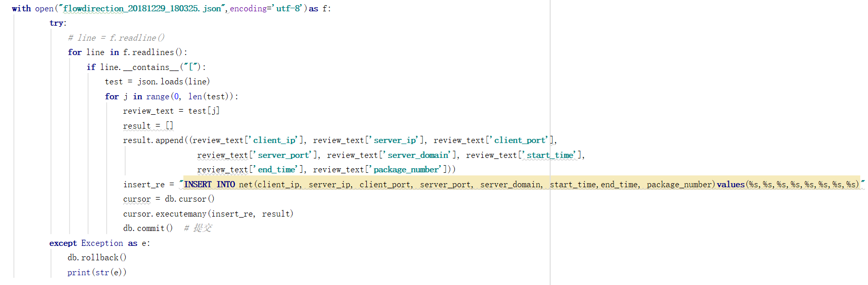
Task: Click 'db.rollback()' call
Action: point(97,258)
